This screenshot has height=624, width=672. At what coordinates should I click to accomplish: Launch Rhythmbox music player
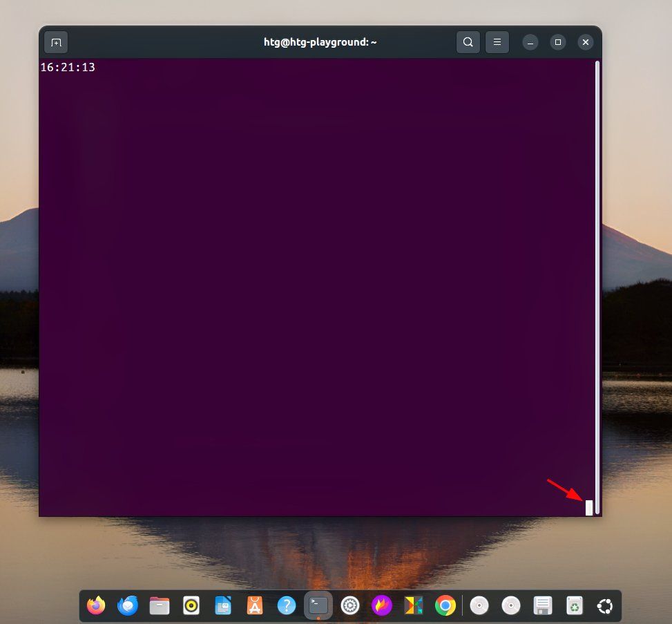(x=191, y=606)
